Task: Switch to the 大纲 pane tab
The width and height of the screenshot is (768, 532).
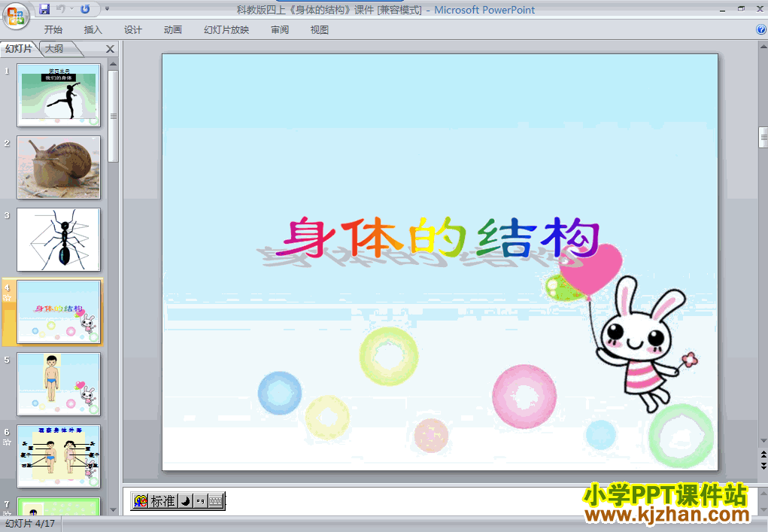Action: pos(54,48)
